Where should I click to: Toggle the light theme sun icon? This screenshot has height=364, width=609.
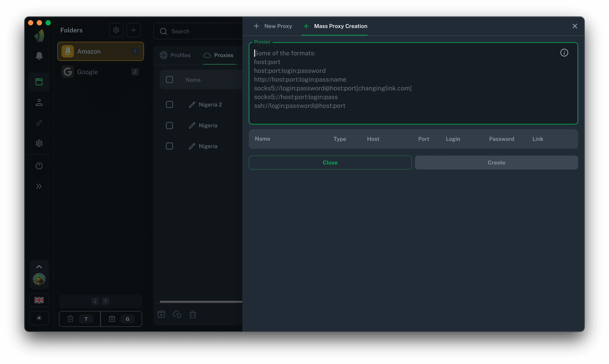39,318
